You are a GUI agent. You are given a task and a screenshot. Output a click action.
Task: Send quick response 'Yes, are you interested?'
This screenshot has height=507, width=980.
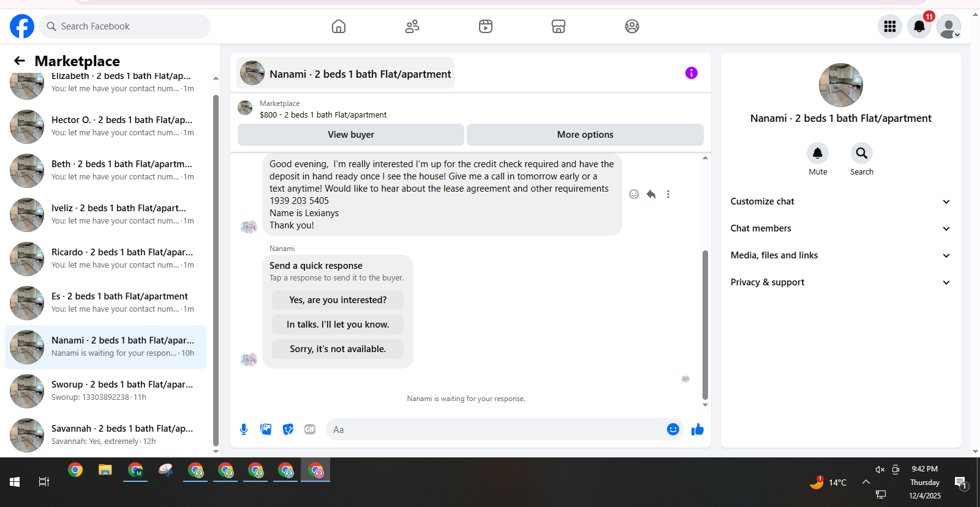point(337,300)
